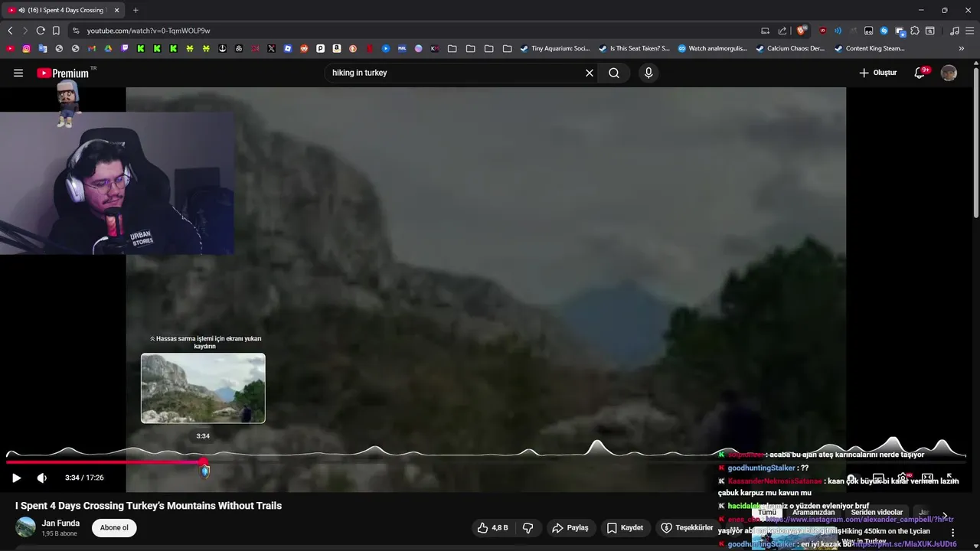Open the Roblox bookmark icon
The image size is (980, 551).
click(288, 48)
